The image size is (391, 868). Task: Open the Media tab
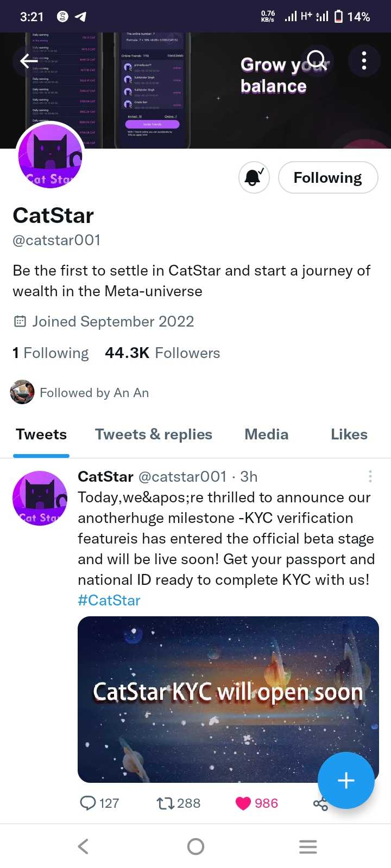point(266,435)
